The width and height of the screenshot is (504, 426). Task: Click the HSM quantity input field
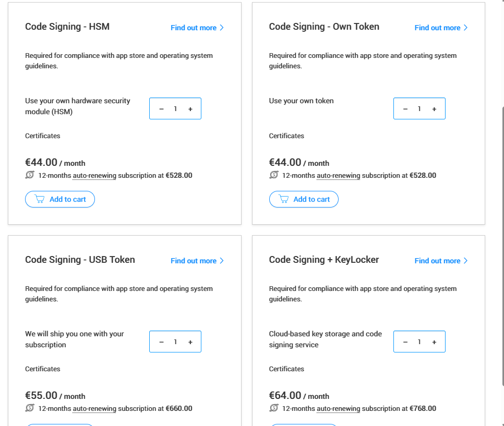coord(176,109)
